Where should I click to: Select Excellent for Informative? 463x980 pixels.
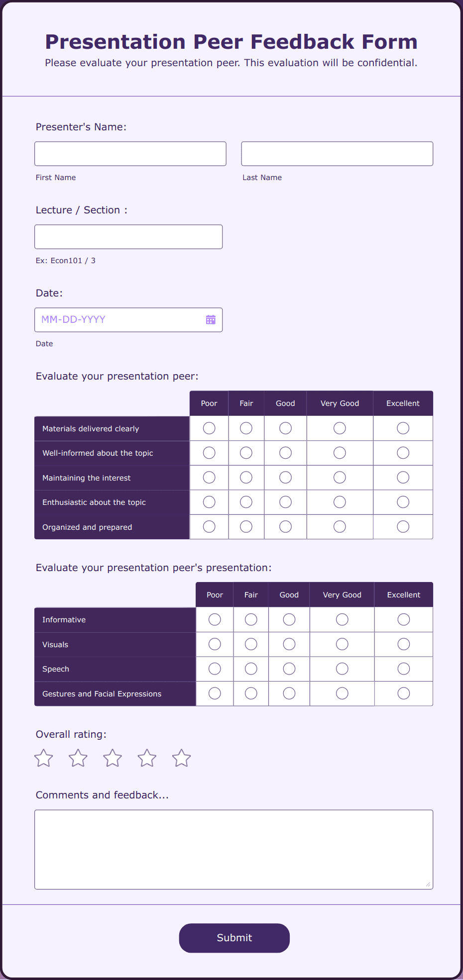pyautogui.click(x=403, y=619)
